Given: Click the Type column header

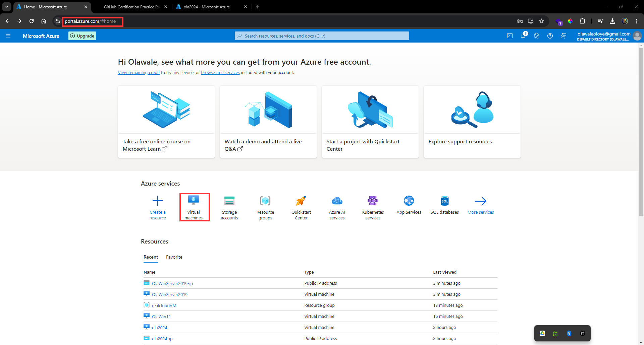Looking at the screenshot, I should click(x=309, y=272).
